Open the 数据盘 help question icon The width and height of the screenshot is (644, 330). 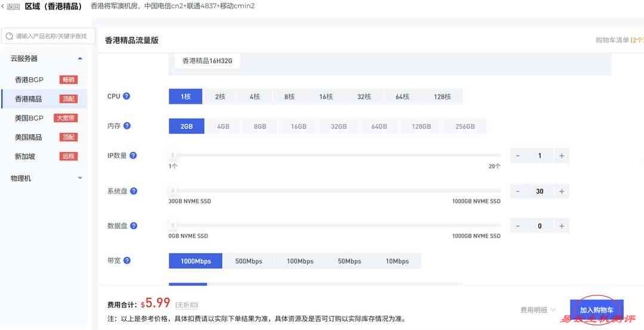[x=134, y=226]
